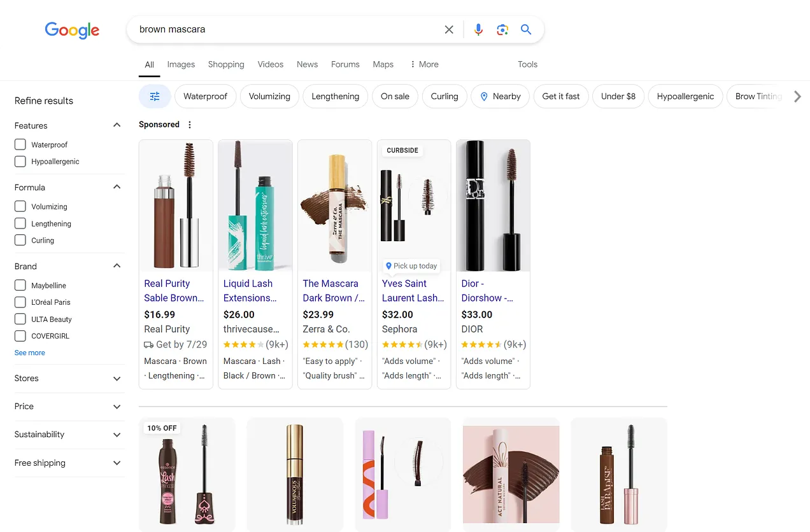Collapse the Features section chevron
810x532 pixels.
tap(117, 125)
